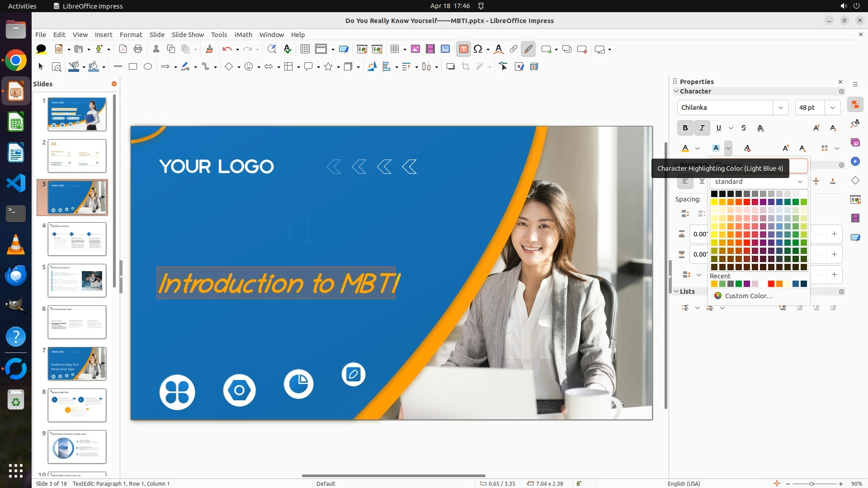Image resolution: width=868 pixels, height=488 pixels.
Task: Select the Ellipse drawing tool
Action: pyautogui.click(x=148, y=66)
